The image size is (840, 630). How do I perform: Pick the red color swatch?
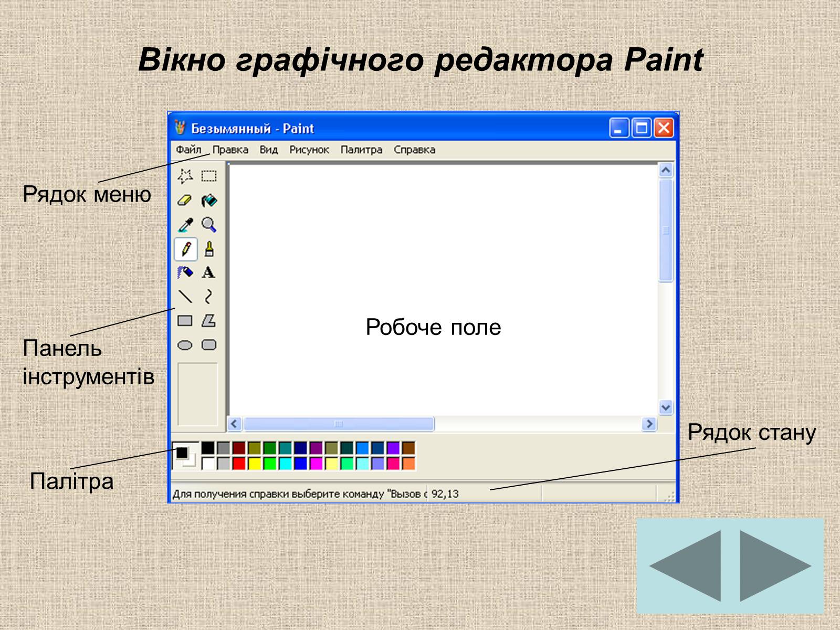pyautogui.click(x=239, y=463)
